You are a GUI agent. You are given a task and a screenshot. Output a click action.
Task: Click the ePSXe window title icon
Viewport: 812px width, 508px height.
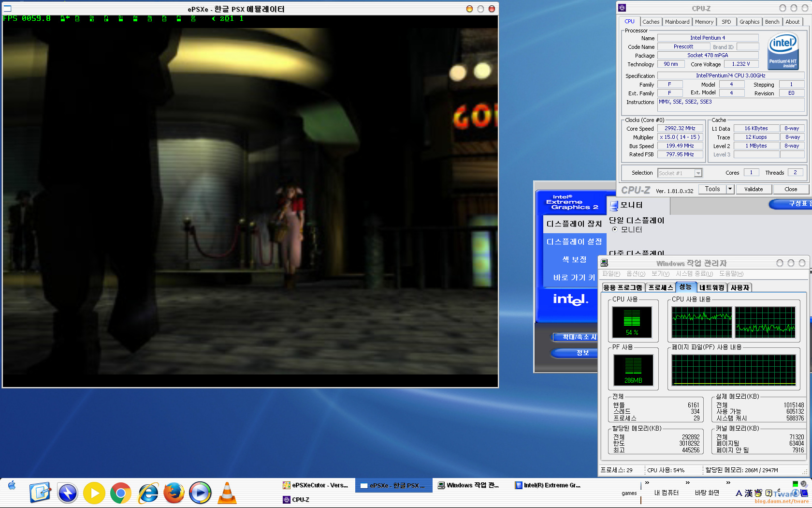[8, 8]
